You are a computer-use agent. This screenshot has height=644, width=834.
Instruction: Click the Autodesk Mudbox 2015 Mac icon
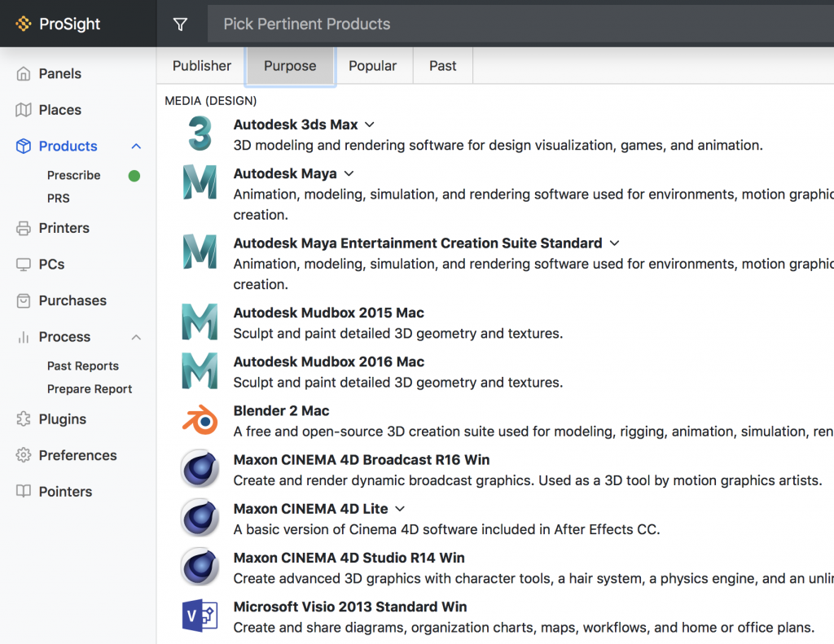click(200, 322)
